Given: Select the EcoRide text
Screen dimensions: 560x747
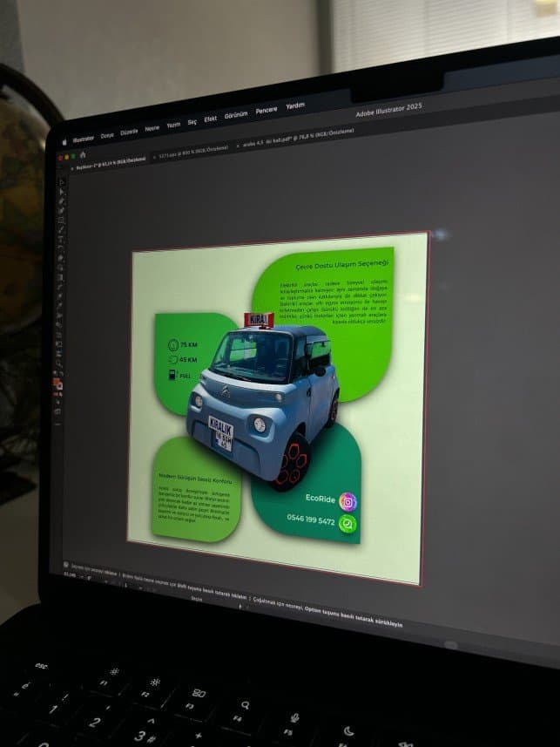Looking at the screenshot, I should pos(320,499).
